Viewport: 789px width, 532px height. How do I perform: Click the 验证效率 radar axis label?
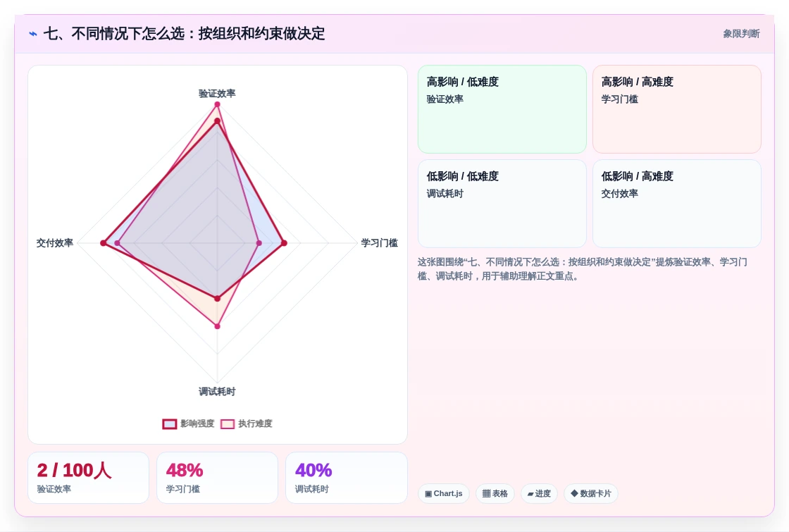217,94
